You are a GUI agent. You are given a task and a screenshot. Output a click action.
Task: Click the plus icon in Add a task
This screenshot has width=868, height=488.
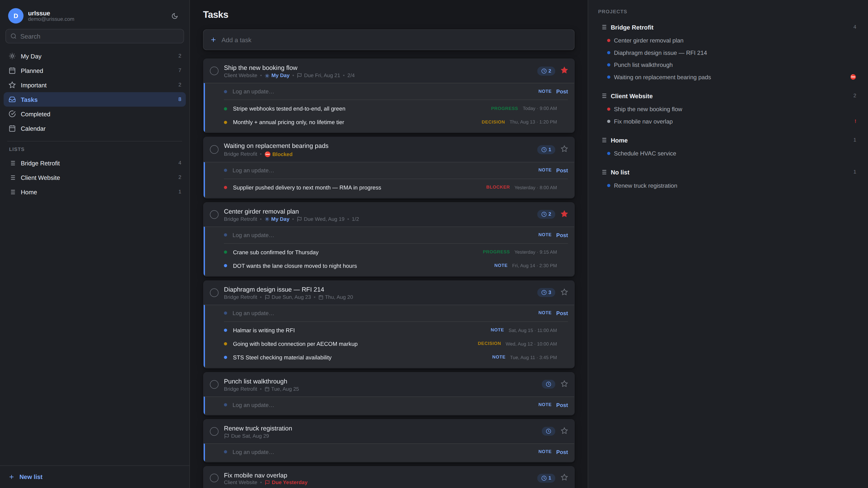(x=213, y=40)
